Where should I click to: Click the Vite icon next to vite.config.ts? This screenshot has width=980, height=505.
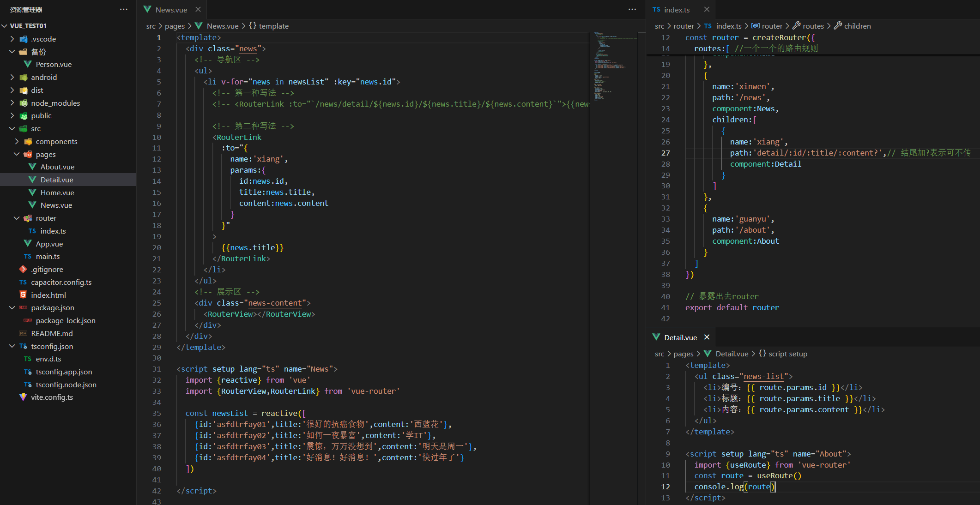pyautogui.click(x=23, y=397)
